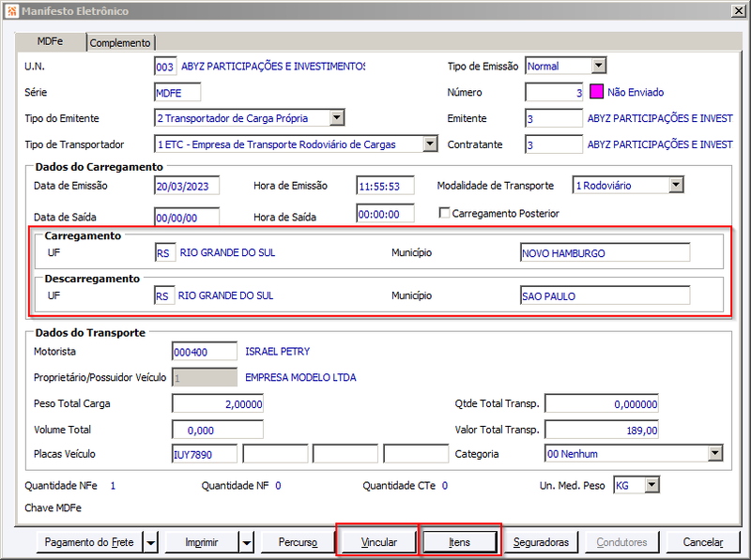Click the Motorista code field 000400

coord(205,352)
